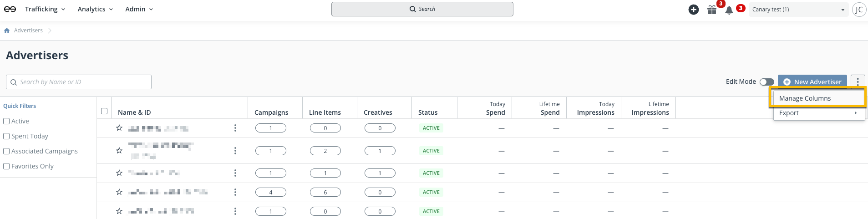Click the plus create icon in header
Viewport: 868px width, 219px height.
(693, 10)
